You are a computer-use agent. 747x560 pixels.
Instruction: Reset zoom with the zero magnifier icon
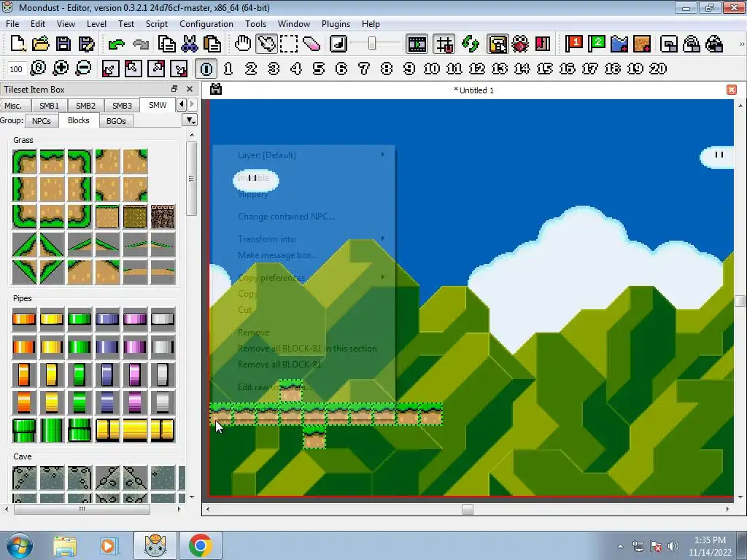(38, 68)
